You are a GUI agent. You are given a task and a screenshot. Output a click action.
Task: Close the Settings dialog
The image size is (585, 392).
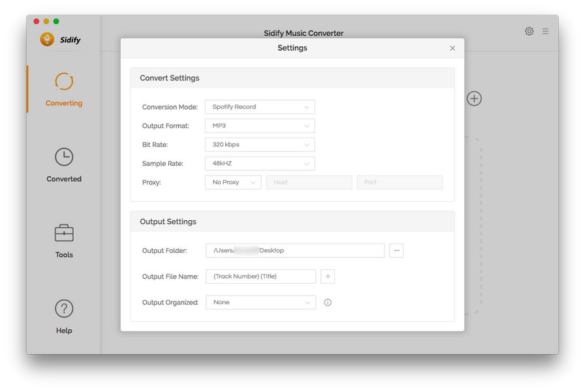click(452, 48)
